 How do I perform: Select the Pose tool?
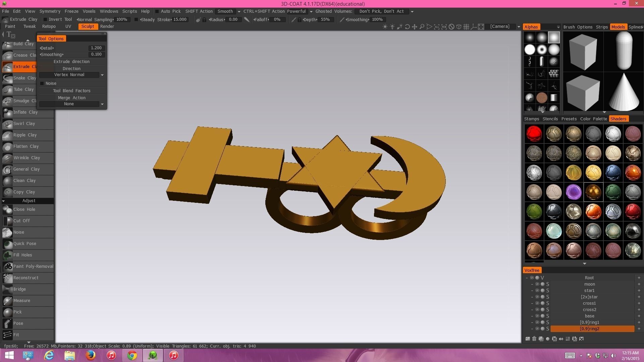tap(28, 323)
